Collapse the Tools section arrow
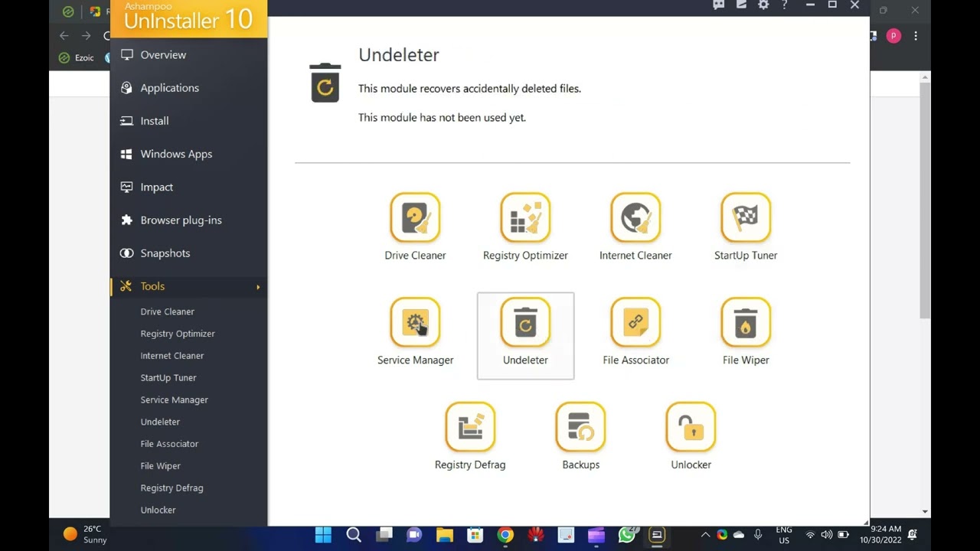Screen dimensions: 980x551 point(258,287)
